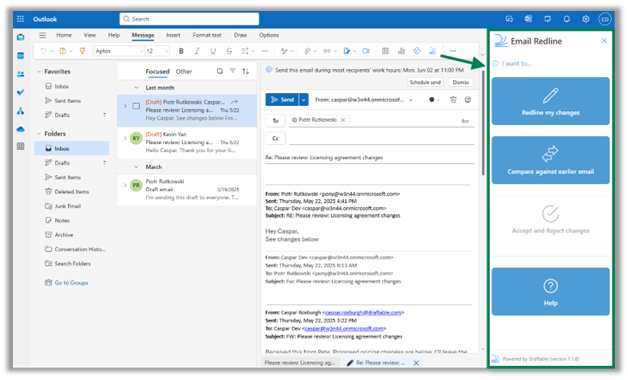Click the Send button
The image size is (628, 380).
(282, 100)
